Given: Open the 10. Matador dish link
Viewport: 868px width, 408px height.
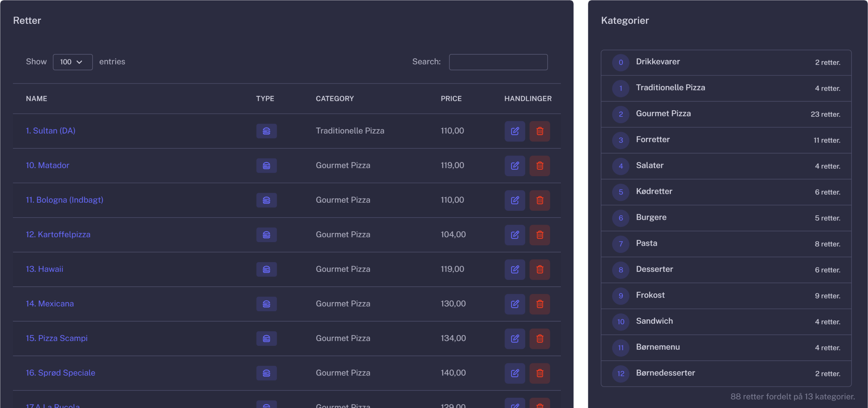Looking at the screenshot, I should pyautogui.click(x=47, y=165).
